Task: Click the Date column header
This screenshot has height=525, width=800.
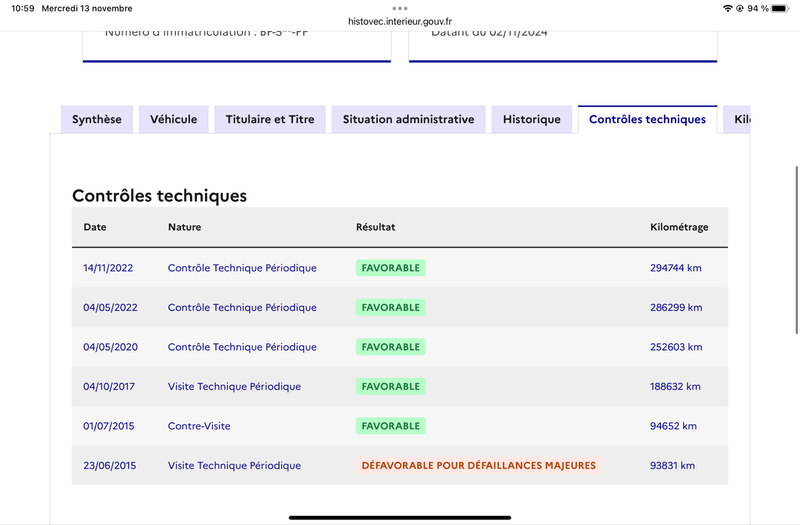Action: pyautogui.click(x=95, y=227)
